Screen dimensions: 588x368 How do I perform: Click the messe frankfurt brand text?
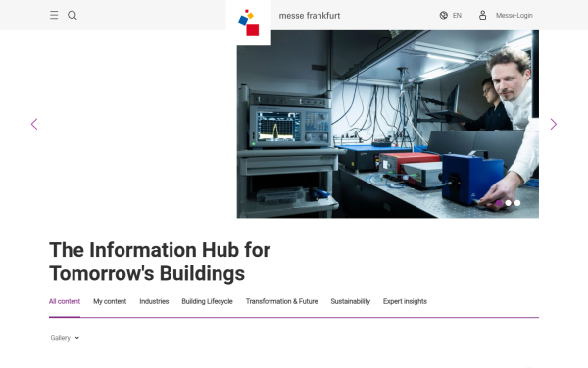tap(310, 16)
